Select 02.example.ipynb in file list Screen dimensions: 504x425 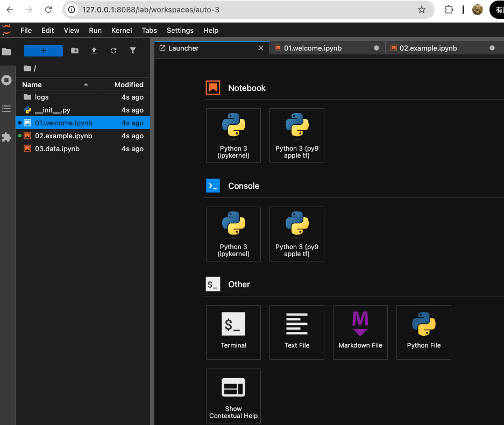pyautogui.click(x=83, y=136)
